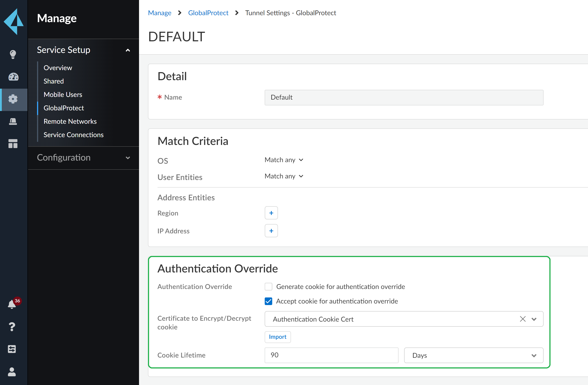Switch to the Shared section

[x=53, y=81]
